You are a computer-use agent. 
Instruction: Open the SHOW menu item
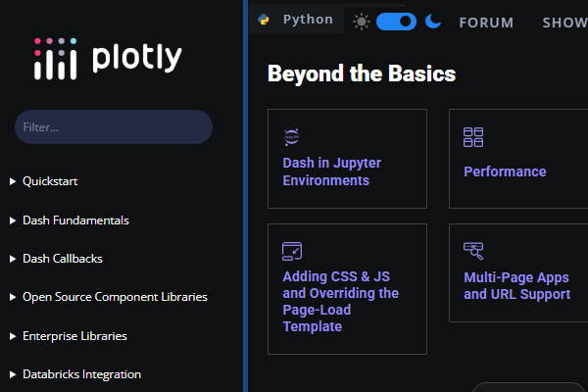564,23
